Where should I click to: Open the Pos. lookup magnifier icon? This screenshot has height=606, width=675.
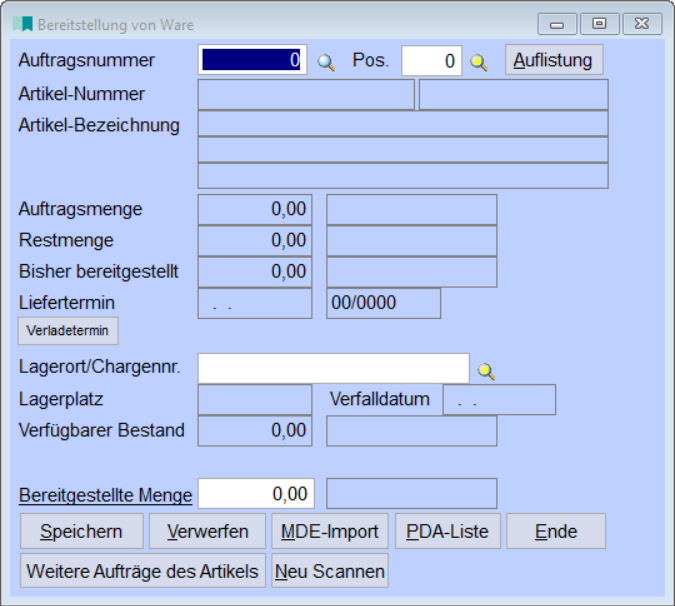[x=479, y=62]
